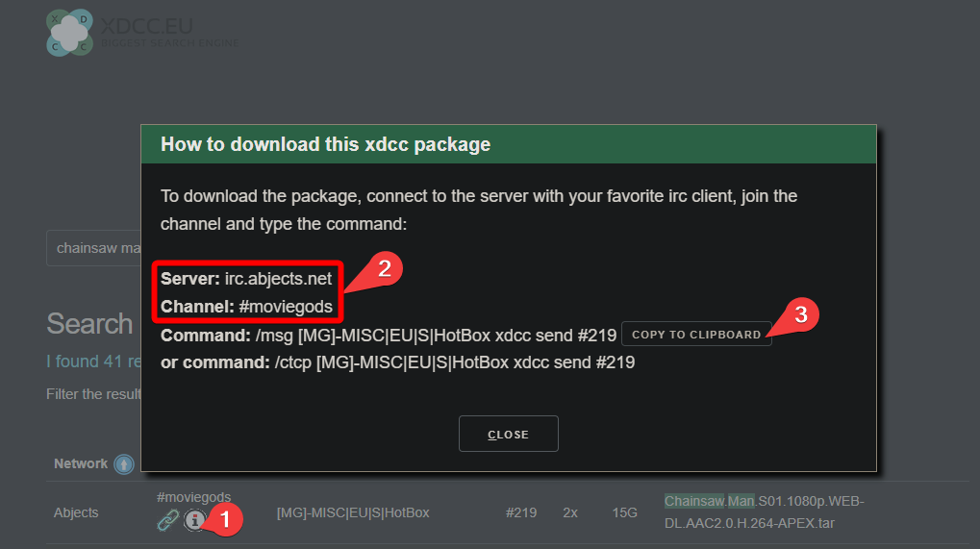Open the chain link icon under #moviegods

pos(169,520)
